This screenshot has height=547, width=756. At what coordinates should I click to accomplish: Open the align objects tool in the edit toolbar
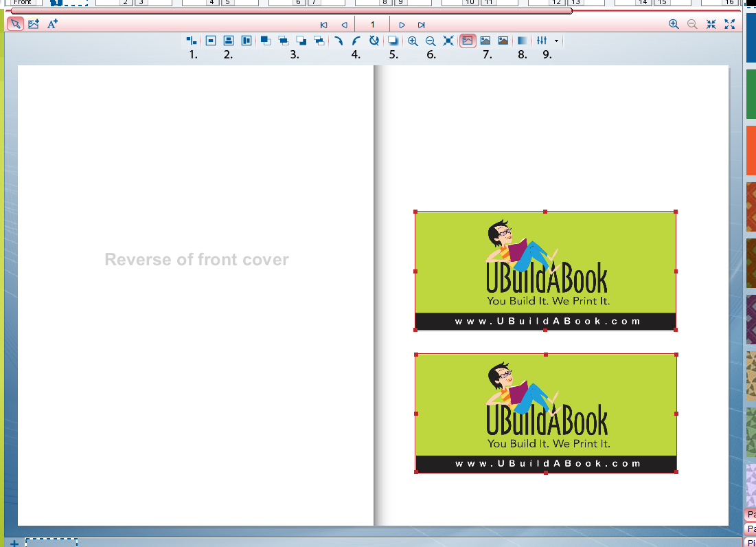[x=192, y=41]
